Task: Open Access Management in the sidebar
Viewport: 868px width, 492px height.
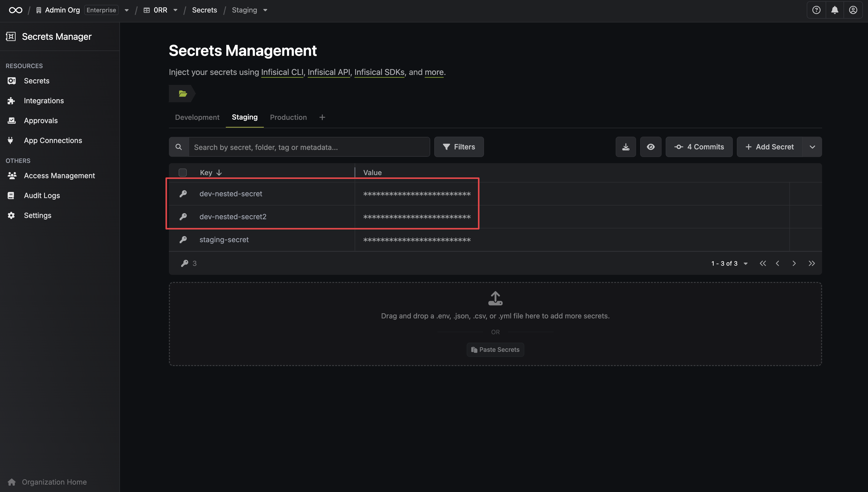Action: pyautogui.click(x=59, y=176)
